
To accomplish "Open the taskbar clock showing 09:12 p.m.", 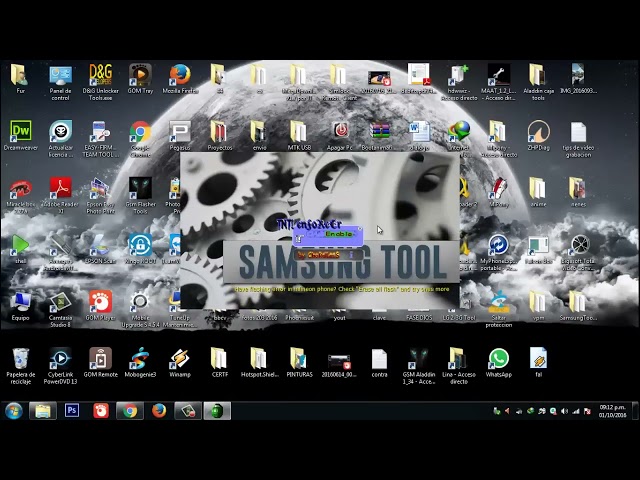I will click(x=613, y=411).
